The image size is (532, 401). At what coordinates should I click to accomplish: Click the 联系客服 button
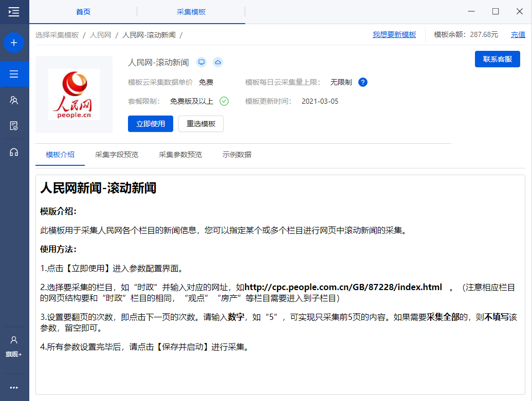pyautogui.click(x=498, y=60)
